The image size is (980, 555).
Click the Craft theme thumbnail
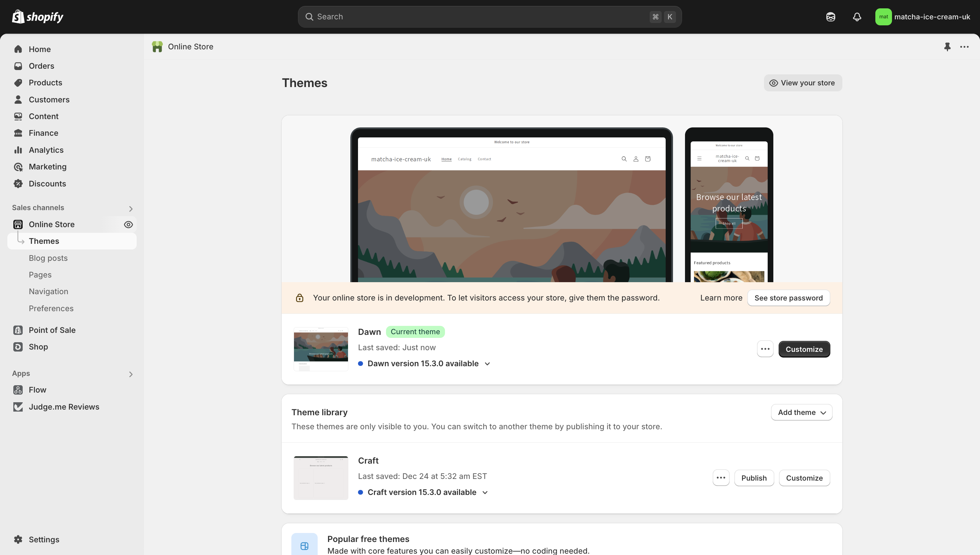coord(321,478)
